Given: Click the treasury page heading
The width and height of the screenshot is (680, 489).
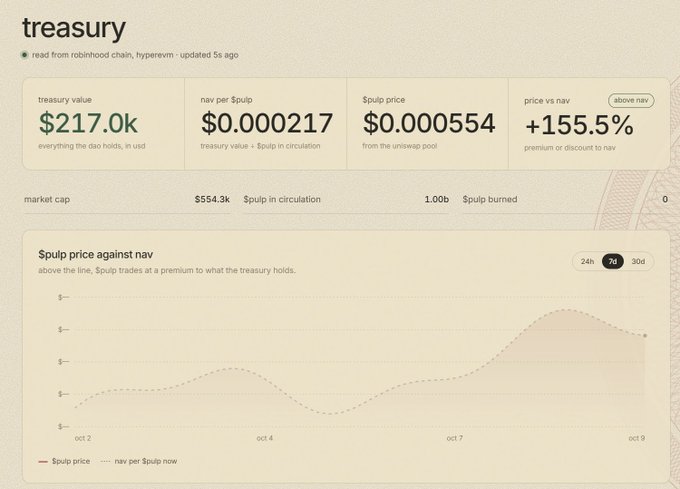Looking at the screenshot, I should click(x=74, y=28).
